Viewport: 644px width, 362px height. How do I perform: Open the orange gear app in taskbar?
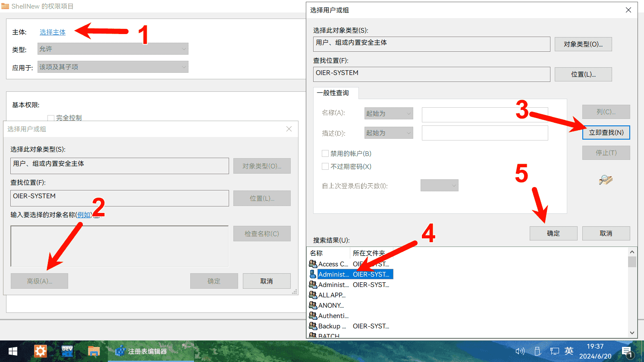(x=40, y=351)
